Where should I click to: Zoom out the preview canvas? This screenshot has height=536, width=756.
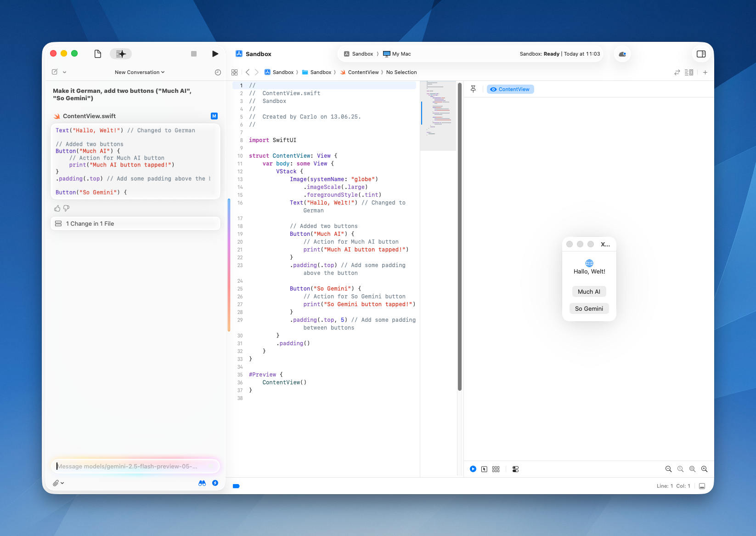tap(668, 469)
